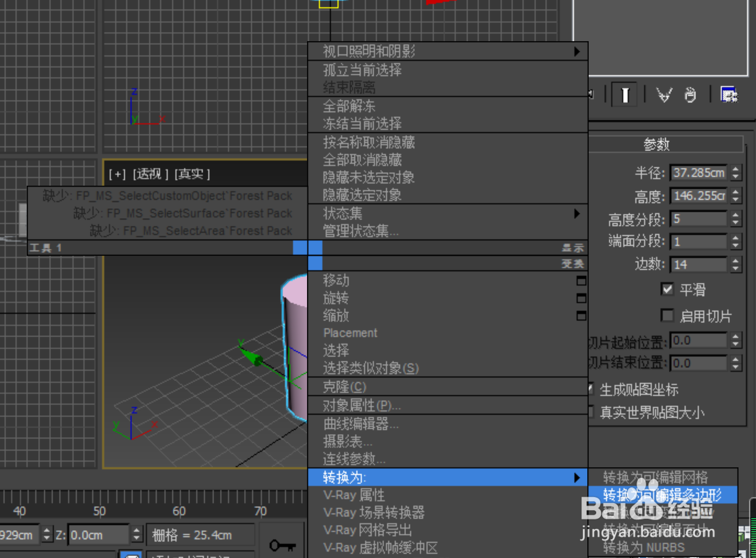
Task: Open the blue layout panel icon at top right
Action: tap(728, 95)
